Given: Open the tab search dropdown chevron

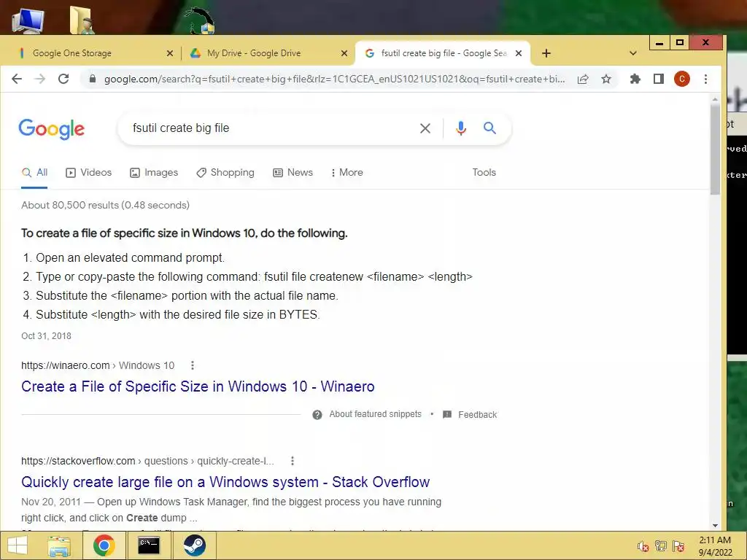Looking at the screenshot, I should point(632,53).
